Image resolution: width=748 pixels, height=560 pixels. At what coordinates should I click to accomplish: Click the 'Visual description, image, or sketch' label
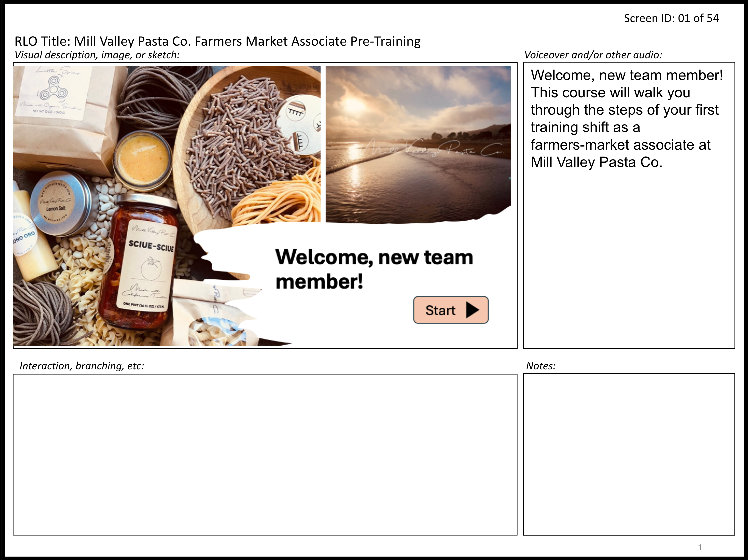97,55
